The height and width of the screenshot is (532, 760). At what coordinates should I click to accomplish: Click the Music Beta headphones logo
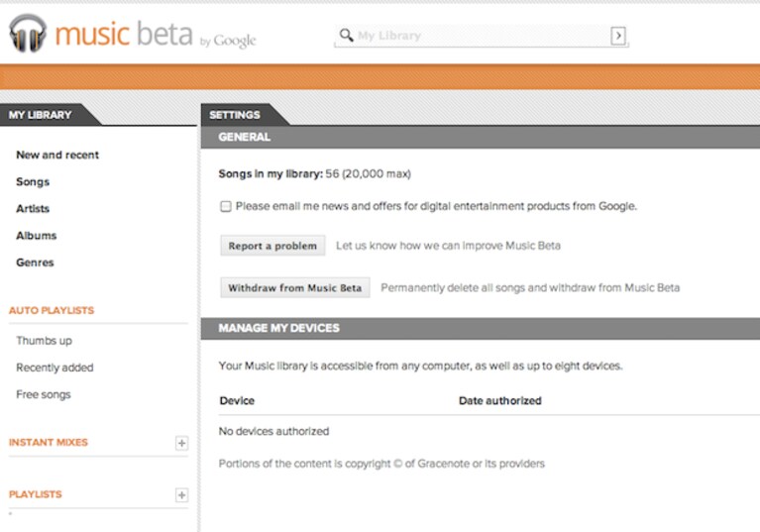pyautogui.click(x=28, y=33)
